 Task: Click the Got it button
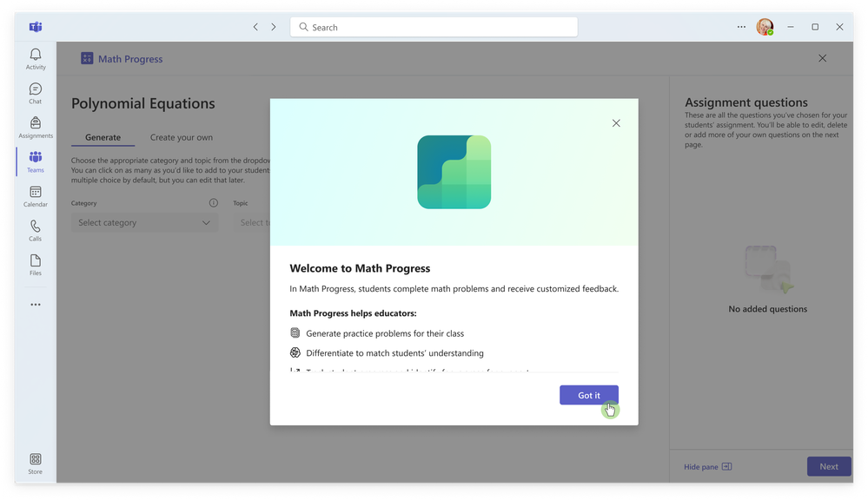588,395
